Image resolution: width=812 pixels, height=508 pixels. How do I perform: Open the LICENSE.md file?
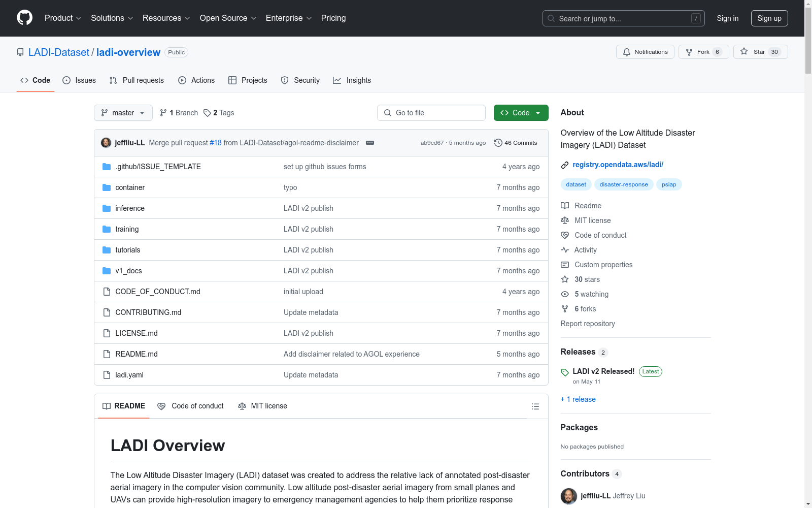(137, 333)
